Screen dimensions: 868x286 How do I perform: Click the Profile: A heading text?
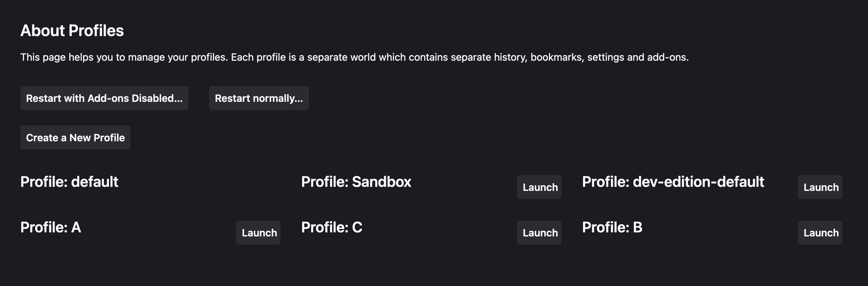(x=51, y=227)
